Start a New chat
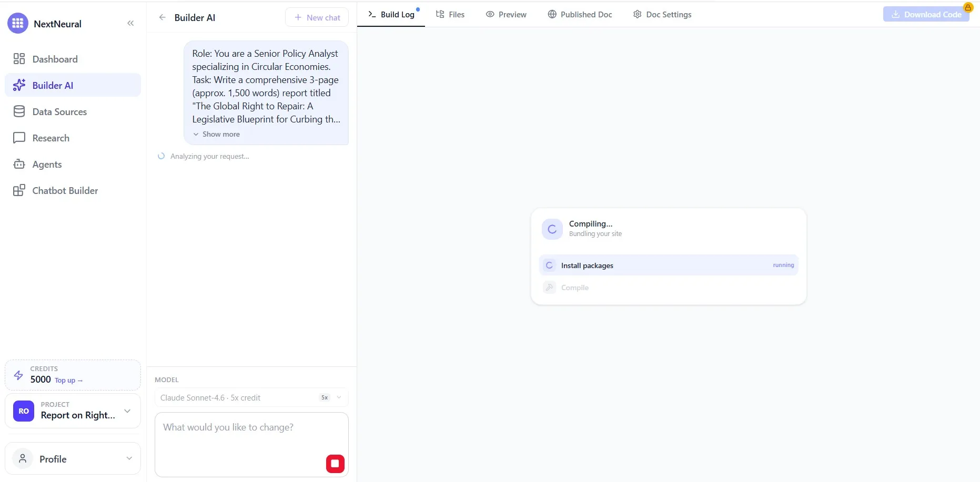Screen dimensions: 980x482 coord(317,17)
